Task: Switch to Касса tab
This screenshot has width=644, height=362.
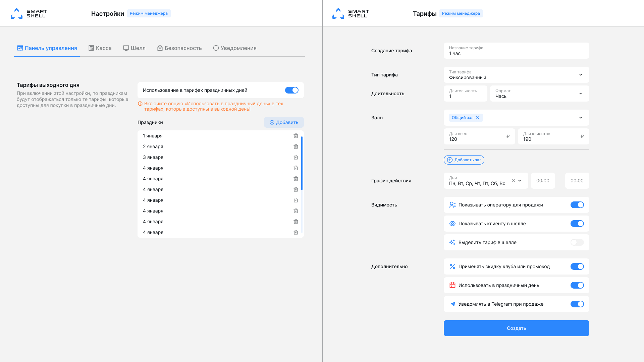Action: (100, 48)
